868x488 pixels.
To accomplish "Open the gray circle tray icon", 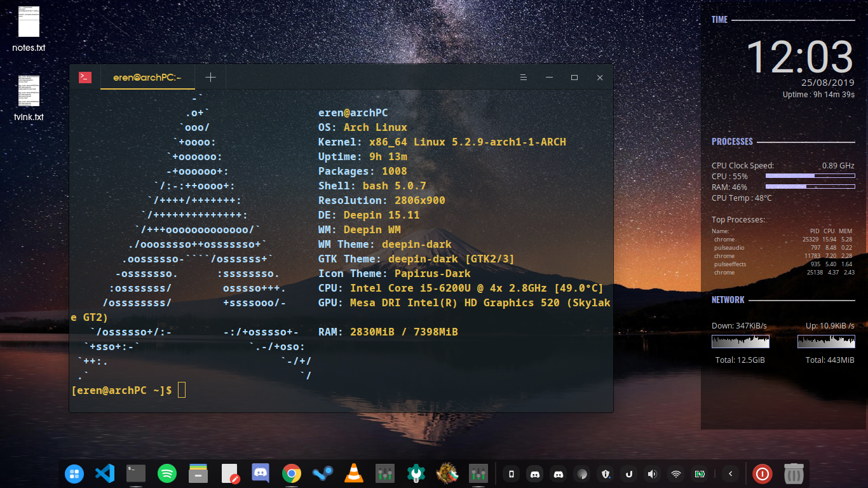I will point(581,473).
